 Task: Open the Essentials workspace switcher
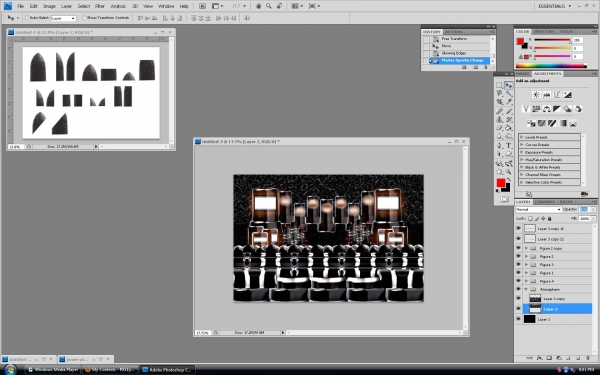click(554, 6)
